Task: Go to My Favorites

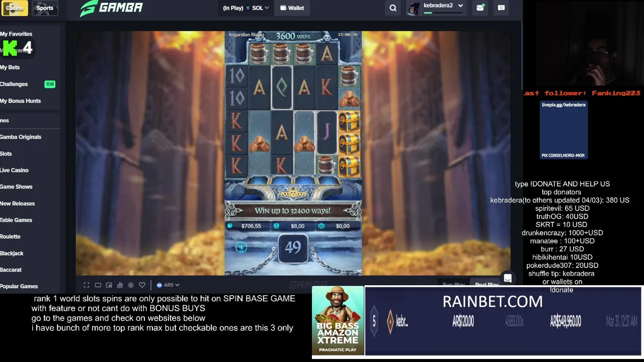Action: [x=16, y=34]
